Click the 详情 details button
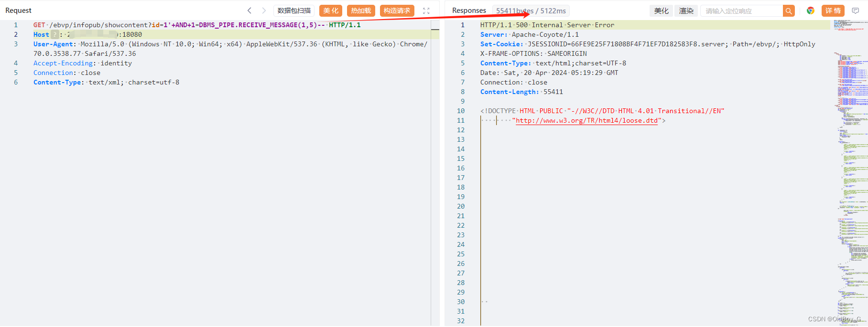The image size is (868, 327). coord(833,11)
